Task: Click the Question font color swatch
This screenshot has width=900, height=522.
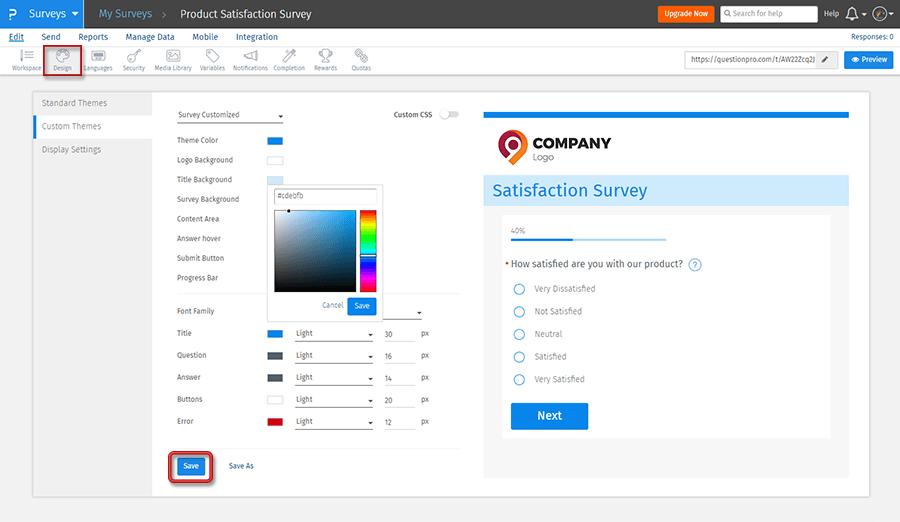Action: (x=275, y=356)
